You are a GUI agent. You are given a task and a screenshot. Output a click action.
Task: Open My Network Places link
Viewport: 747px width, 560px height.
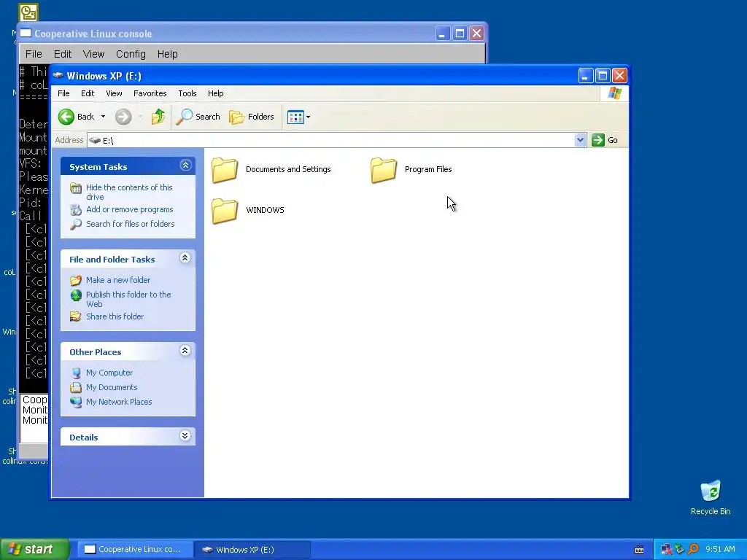click(x=119, y=402)
